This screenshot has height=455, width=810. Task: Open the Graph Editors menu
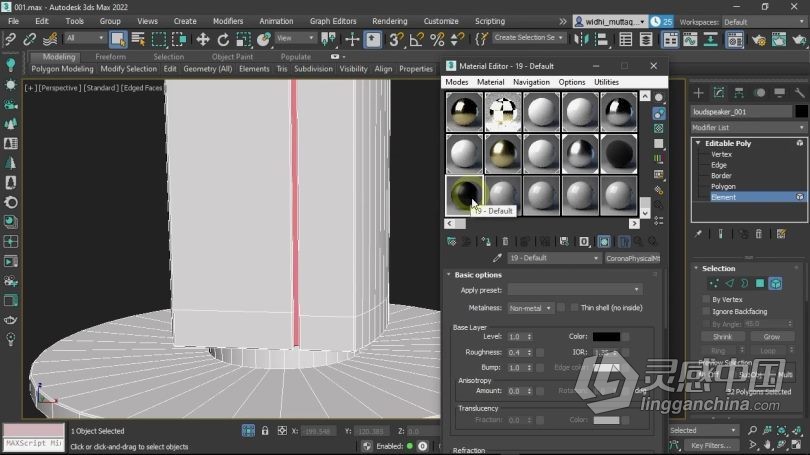(x=333, y=21)
